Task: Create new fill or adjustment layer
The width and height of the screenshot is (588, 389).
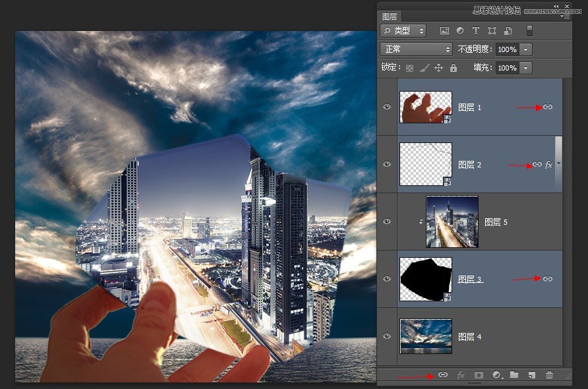Action: 496,374
